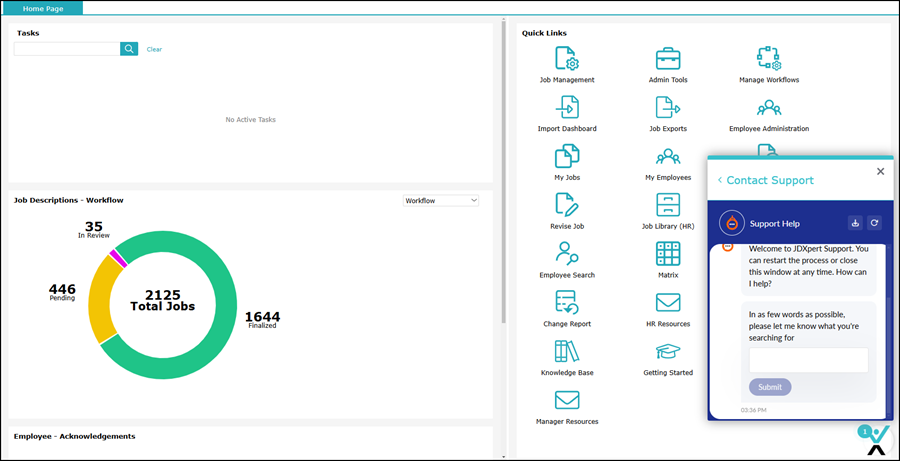Image resolution: width=900 pixels, height=462 pixels.
Task: Open the Import Dashboard icon
Action: [567, 107]
